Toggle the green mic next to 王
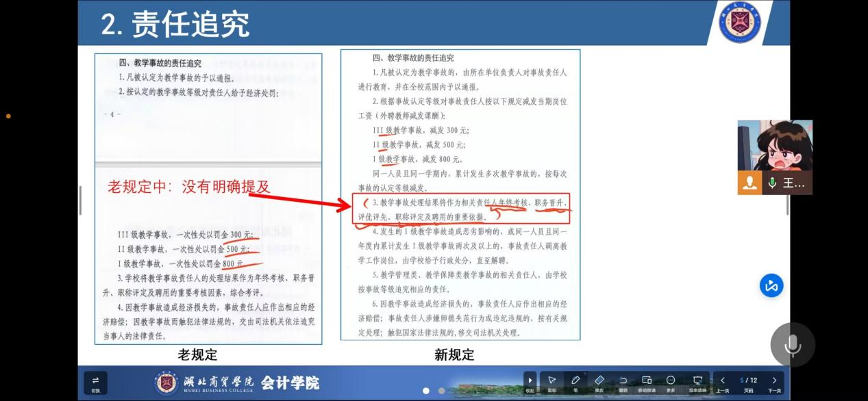 point(772,183)
